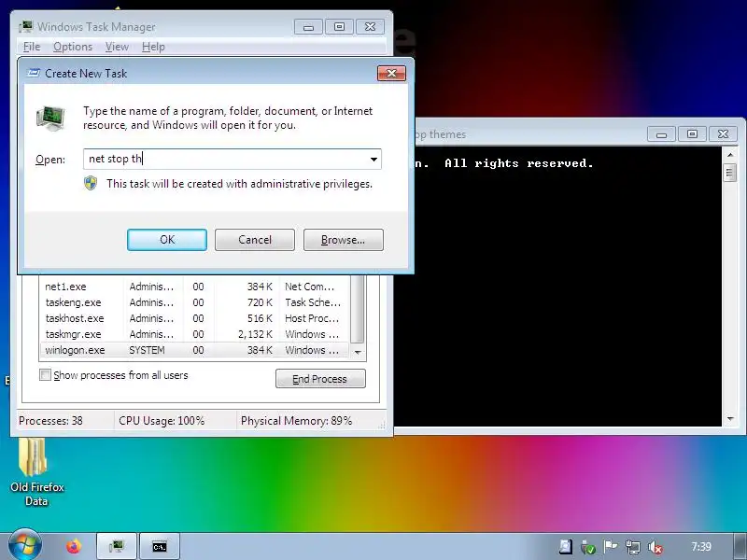
Task: Click the Command Prompt scroll-down arrow
Action: [x=730, y=419]
